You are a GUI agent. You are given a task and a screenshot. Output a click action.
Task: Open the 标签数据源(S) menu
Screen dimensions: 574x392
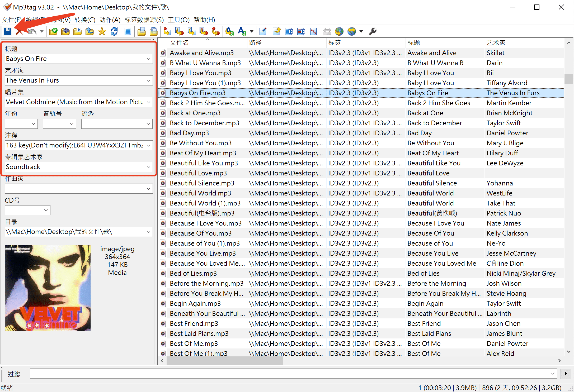click(x=144, y=20)
